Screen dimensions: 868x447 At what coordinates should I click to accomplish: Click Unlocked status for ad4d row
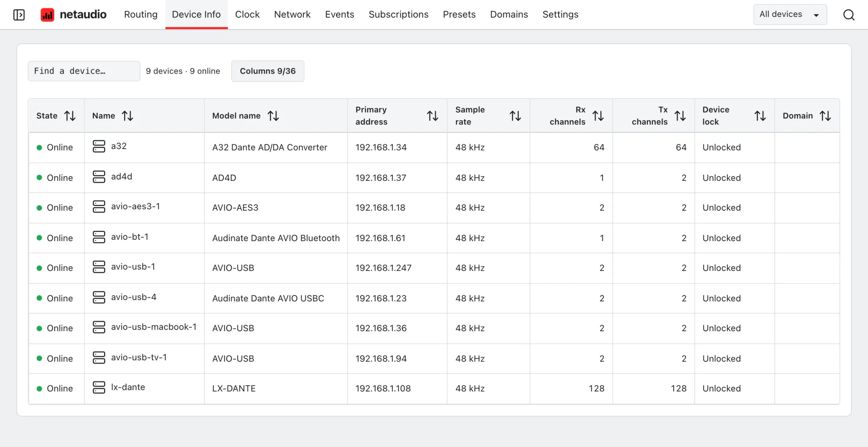point(722,178)
